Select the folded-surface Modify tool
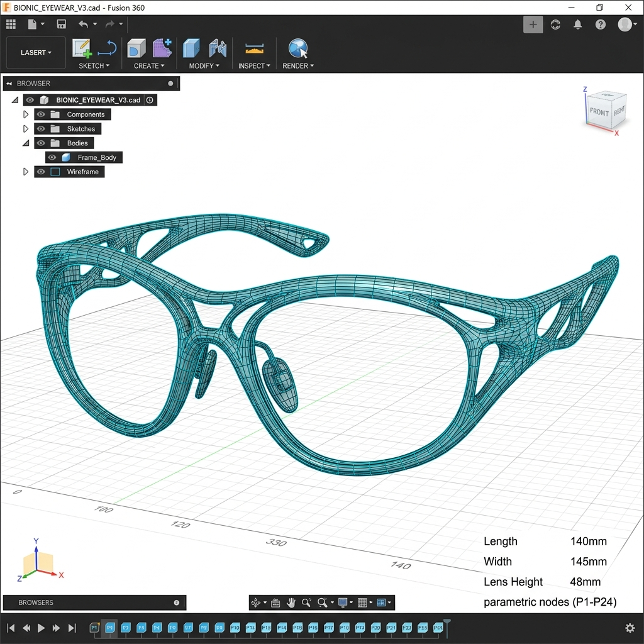The width and height of the screenshot is (644, 644). 218,48
